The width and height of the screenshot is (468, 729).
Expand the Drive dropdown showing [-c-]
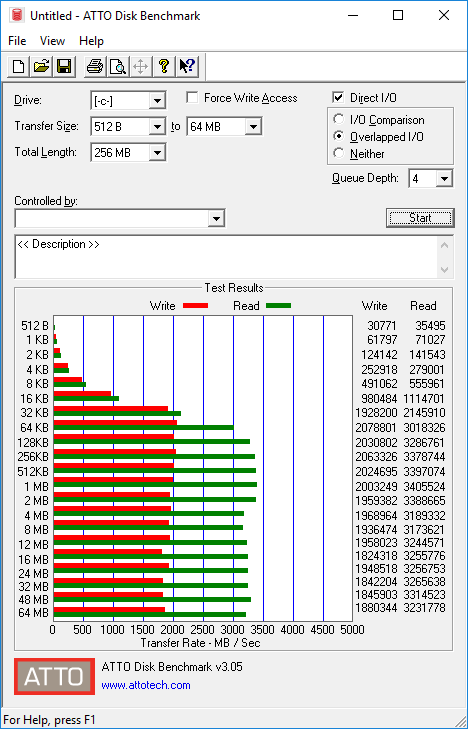[157, 101]
